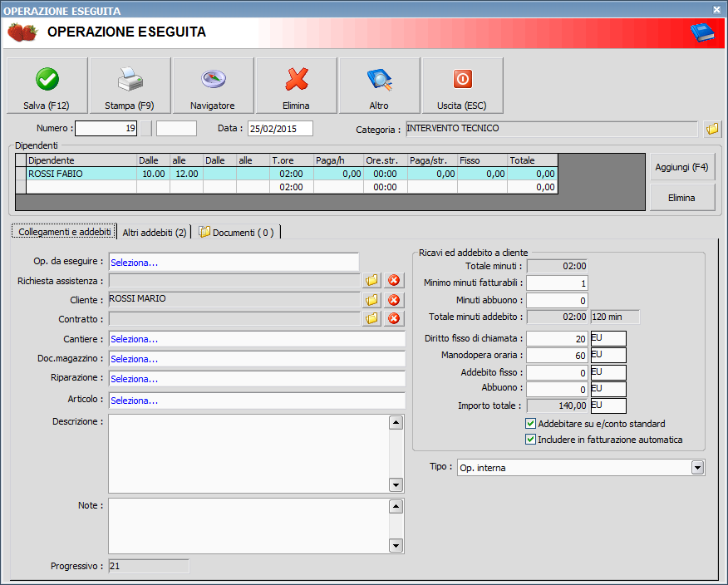Click the Abbuono amount field
Image resolution: width=728 pixels, height=585 pixels.
(x=557, y=390)
